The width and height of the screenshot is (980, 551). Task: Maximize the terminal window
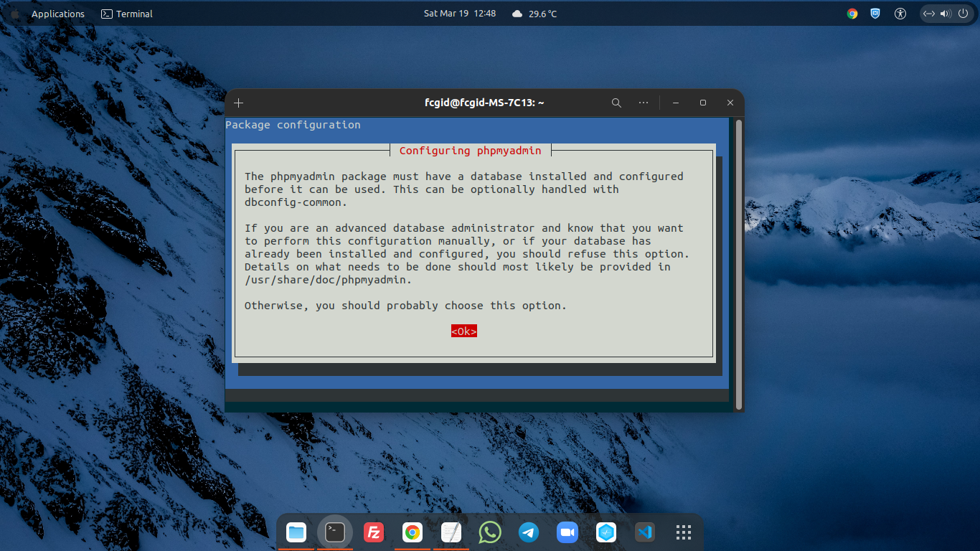703,103
